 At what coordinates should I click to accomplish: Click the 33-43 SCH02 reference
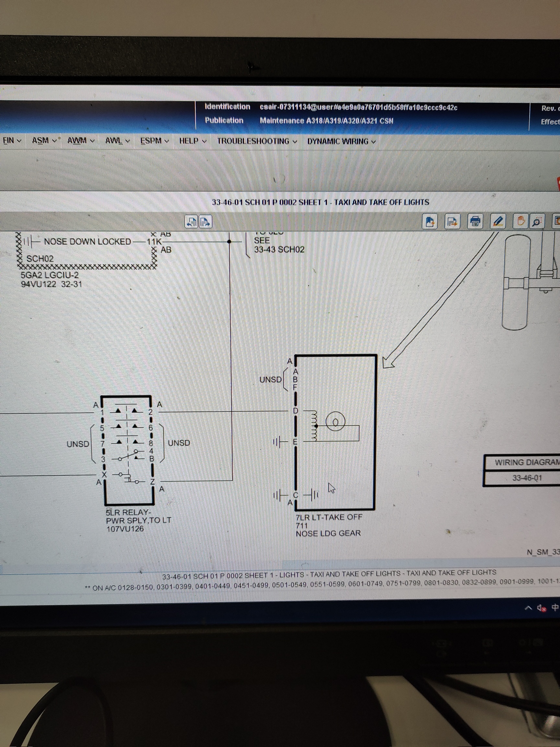279,250
